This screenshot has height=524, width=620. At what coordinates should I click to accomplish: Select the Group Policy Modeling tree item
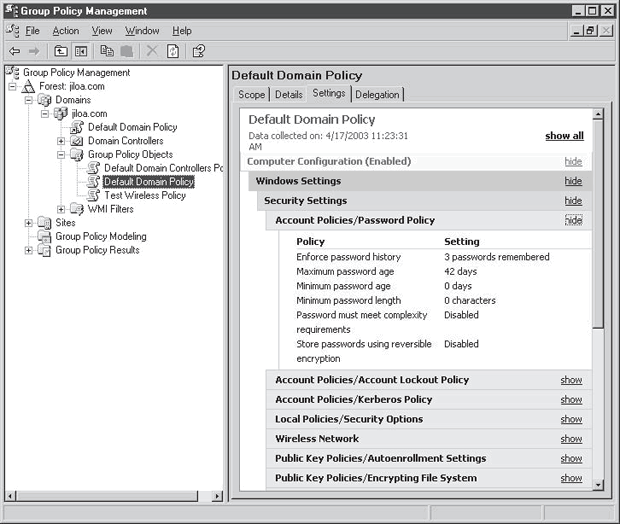pyautogui.click(x=101, y=236)
